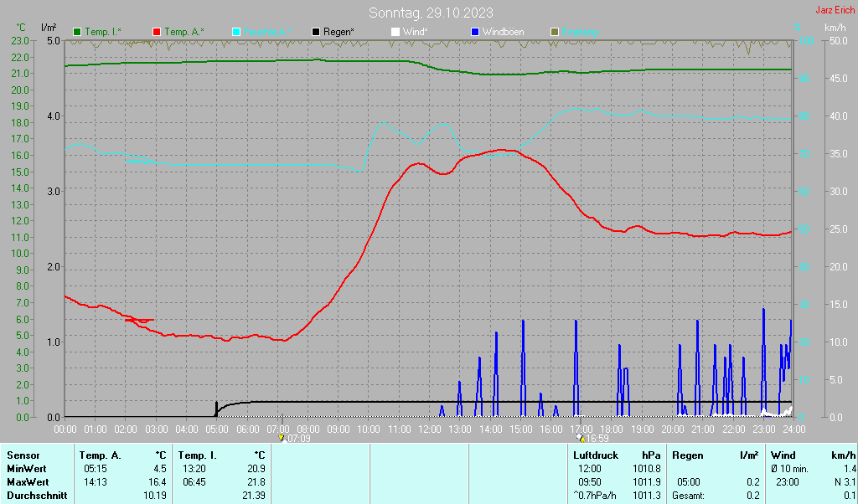Click the '00:00' label on time axis
Viewport: 858px width, 504px height.
click(x=65, y=429)
